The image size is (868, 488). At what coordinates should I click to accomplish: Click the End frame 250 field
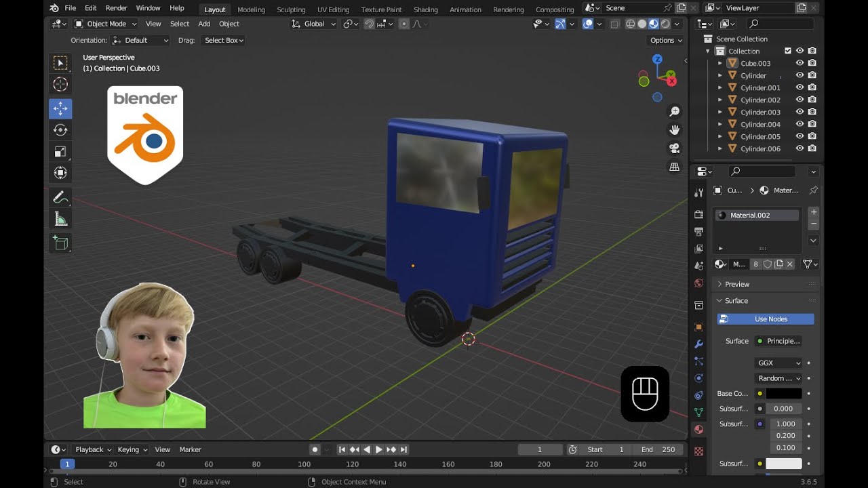click(658, 449)
